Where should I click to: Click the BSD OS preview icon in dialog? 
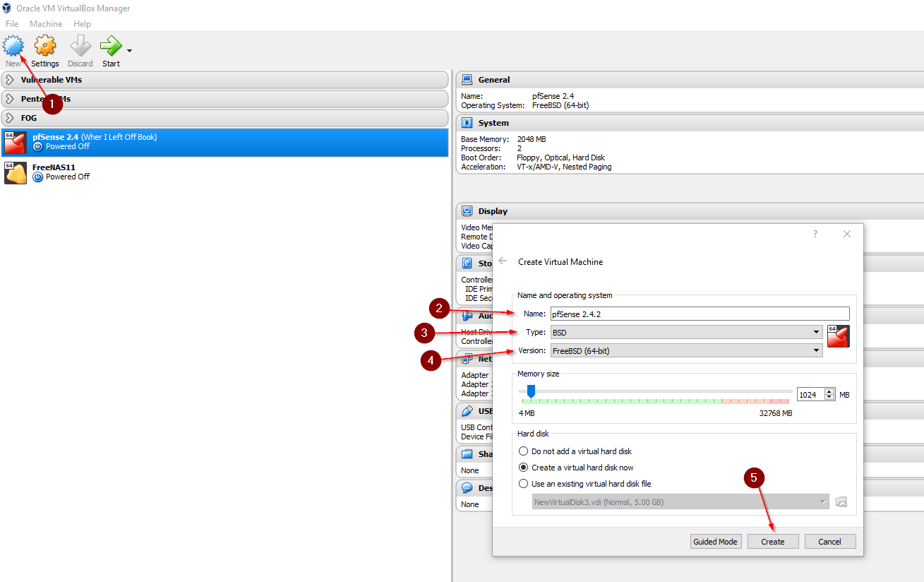[x=838, y=336]
